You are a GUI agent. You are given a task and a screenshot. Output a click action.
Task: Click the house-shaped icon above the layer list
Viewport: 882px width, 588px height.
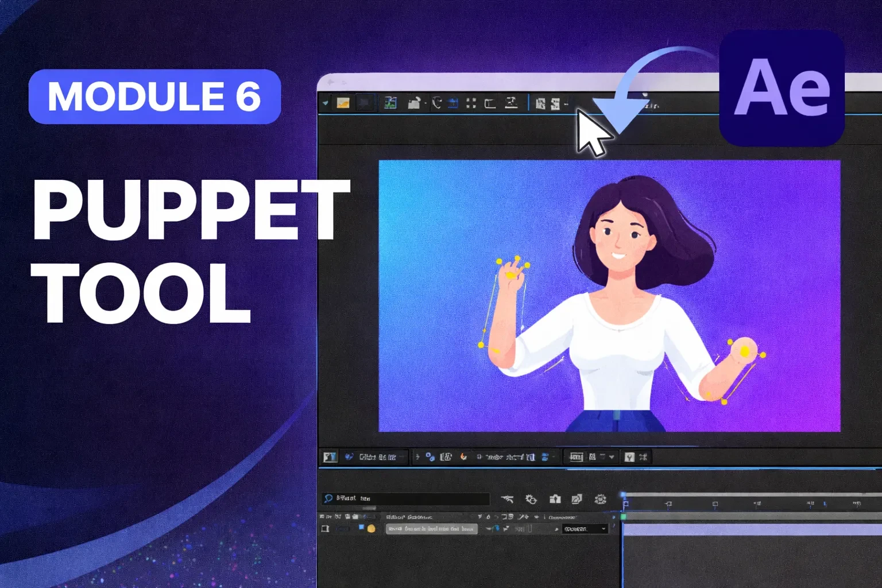coord(555,499)
